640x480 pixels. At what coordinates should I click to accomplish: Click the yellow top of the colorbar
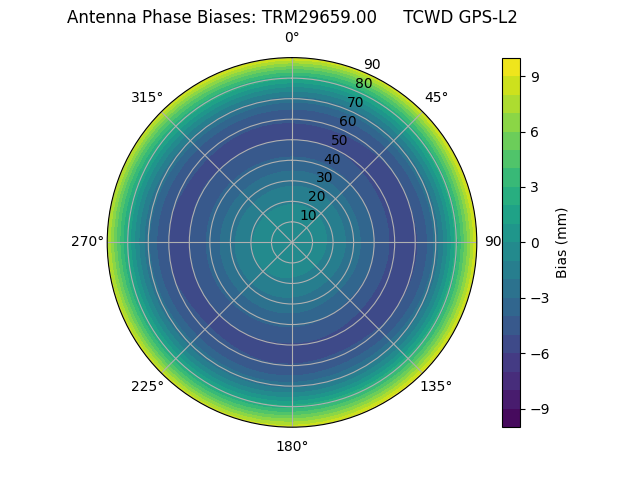[x=511, y=64]
